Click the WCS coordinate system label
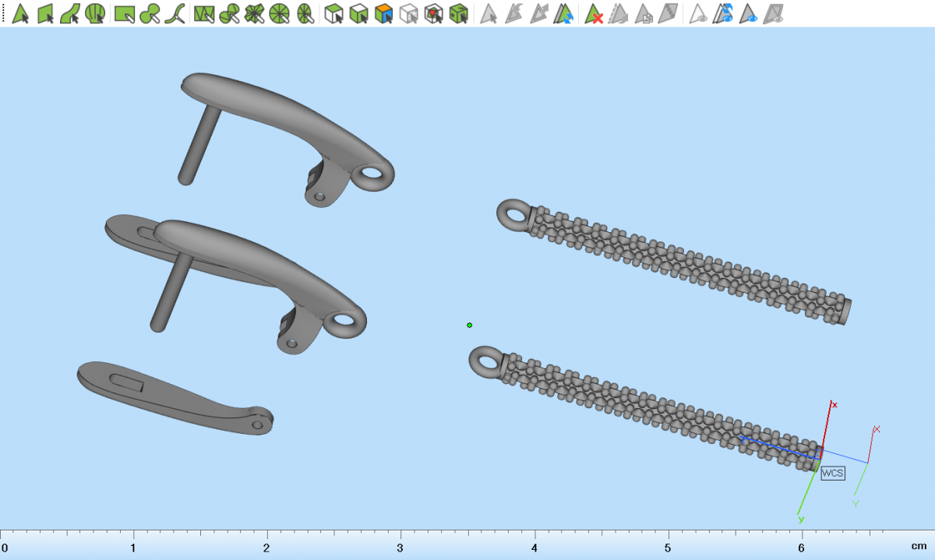Viewport: 935px width, 560px height. point(832,474)
